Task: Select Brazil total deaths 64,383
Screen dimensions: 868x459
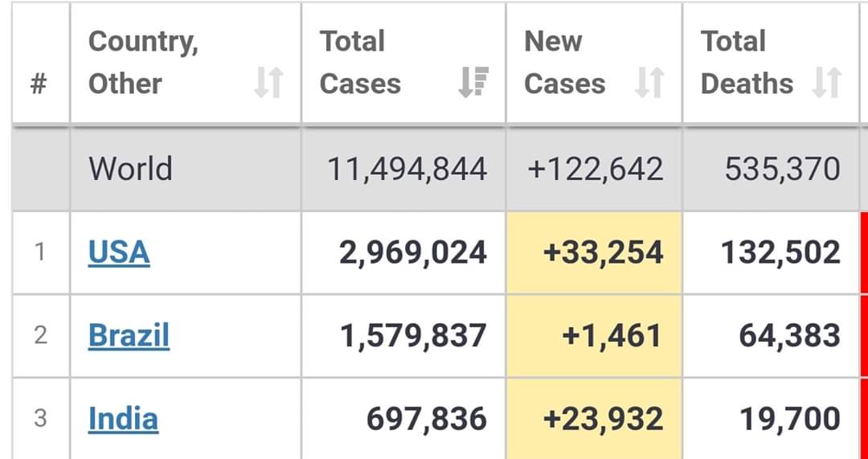Action: [790, 336]
